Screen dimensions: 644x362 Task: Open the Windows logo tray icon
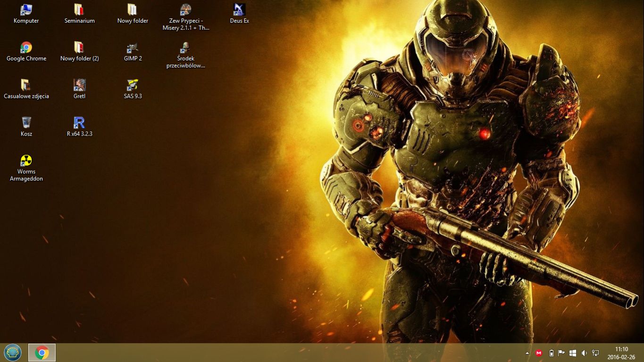point(573,353)
